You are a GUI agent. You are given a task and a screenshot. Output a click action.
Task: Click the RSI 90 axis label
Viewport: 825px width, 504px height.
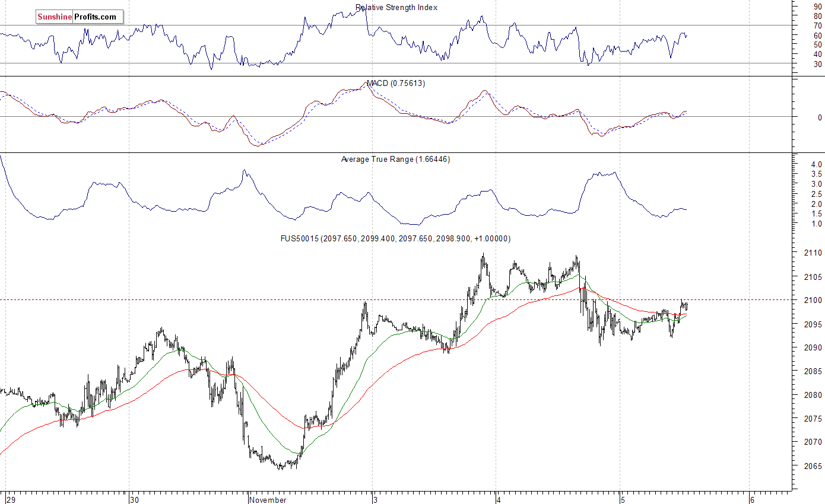coord(817,7)
